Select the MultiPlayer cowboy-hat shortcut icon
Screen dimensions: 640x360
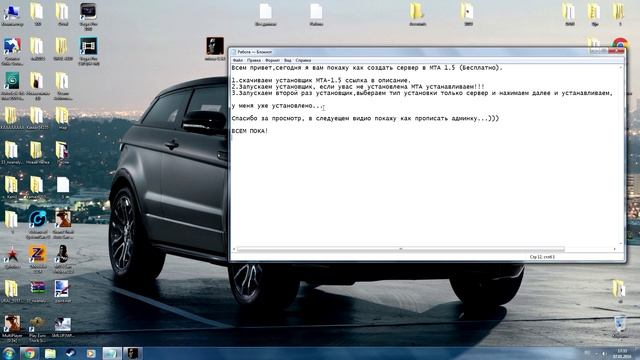(x=12, y=328)
